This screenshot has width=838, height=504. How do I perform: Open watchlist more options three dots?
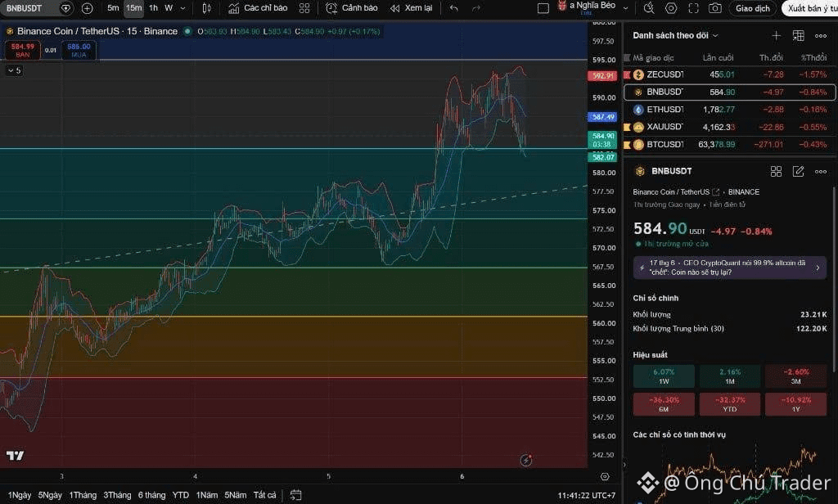pos(821,36)
